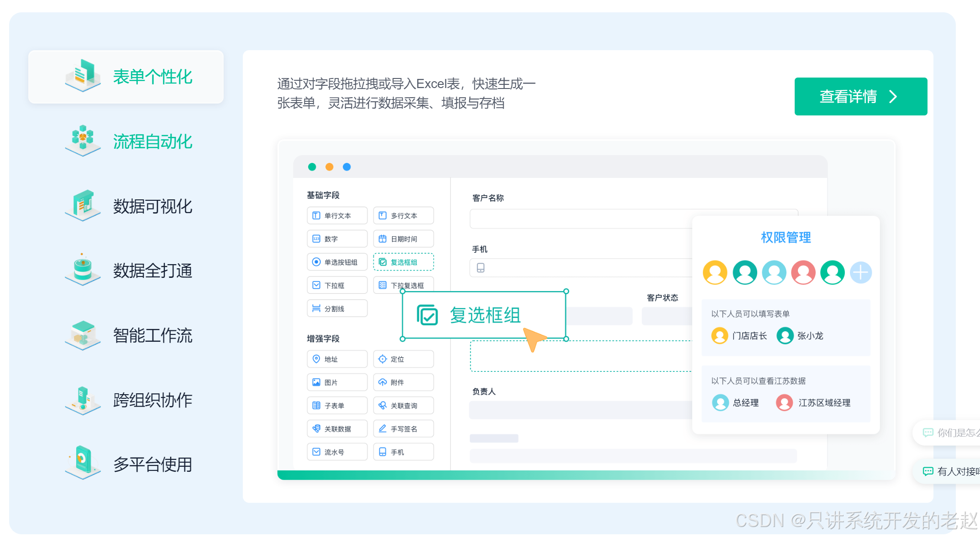This screenshot has height=537, width=980.
Task: Click the 数据全打通 database icon
Action: pos(83,270)
